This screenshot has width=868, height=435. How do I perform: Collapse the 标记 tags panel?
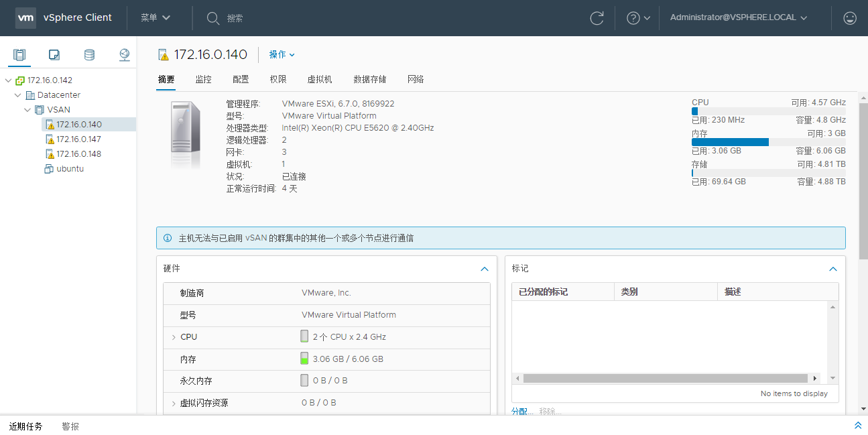833,269
